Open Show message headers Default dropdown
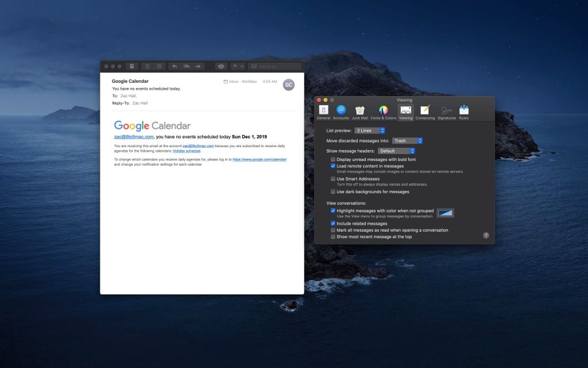The height and width of the screenshot is (368, 588). [x=396, y=151]
